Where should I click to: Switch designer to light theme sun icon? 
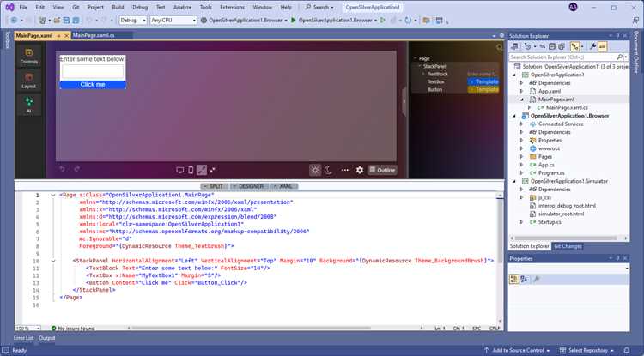tap(315, 170)
